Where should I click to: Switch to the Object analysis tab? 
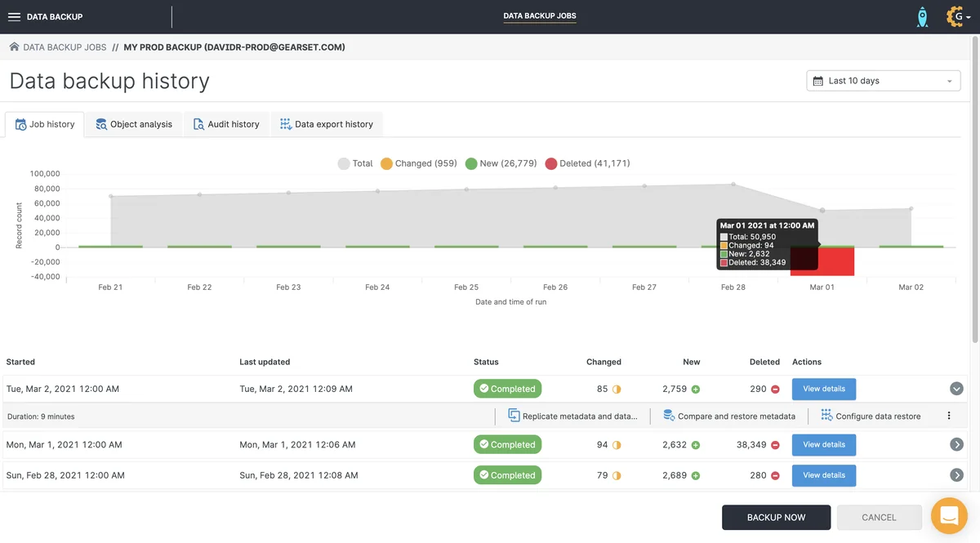[134, 124]
